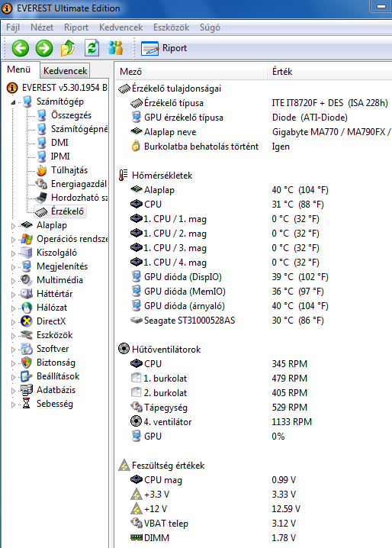Click the Sebesség hourglass icon
This screenshot has height=548, width=392.
pyautogui.click(x=27, y=404)
